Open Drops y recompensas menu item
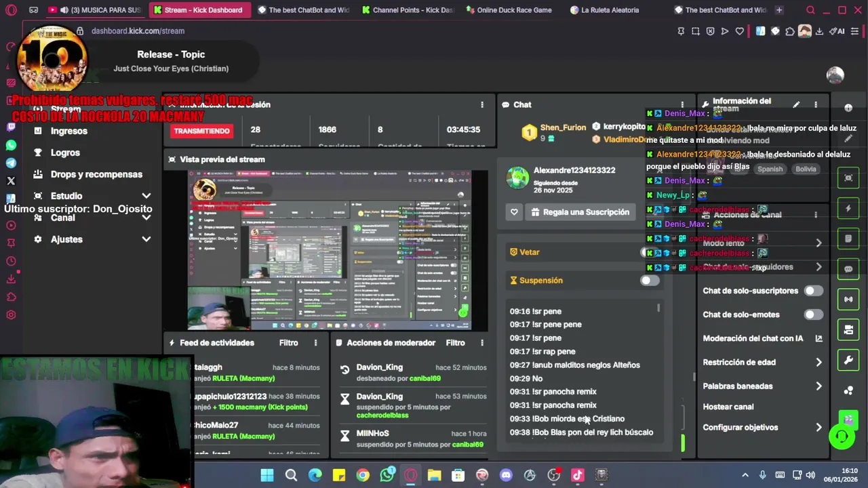Image resolution: width=868 pixels, height=488 pixels. coord(96,174)
